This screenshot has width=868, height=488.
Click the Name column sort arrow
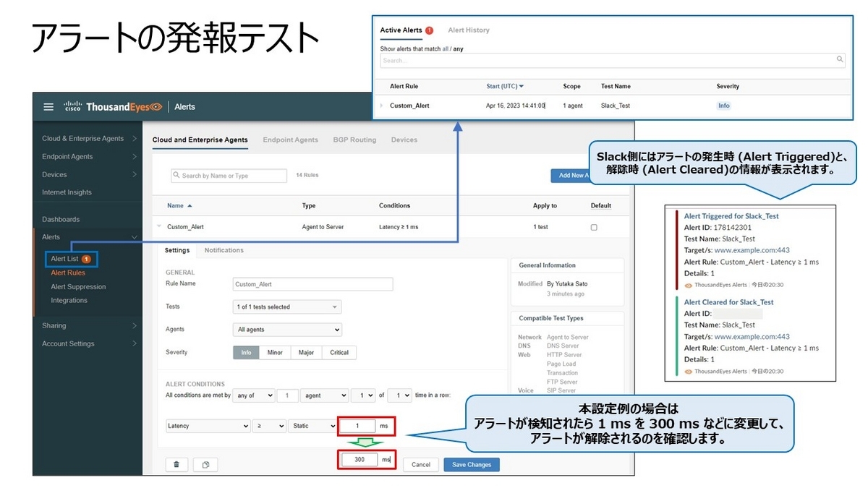click(x=190, y=206)
